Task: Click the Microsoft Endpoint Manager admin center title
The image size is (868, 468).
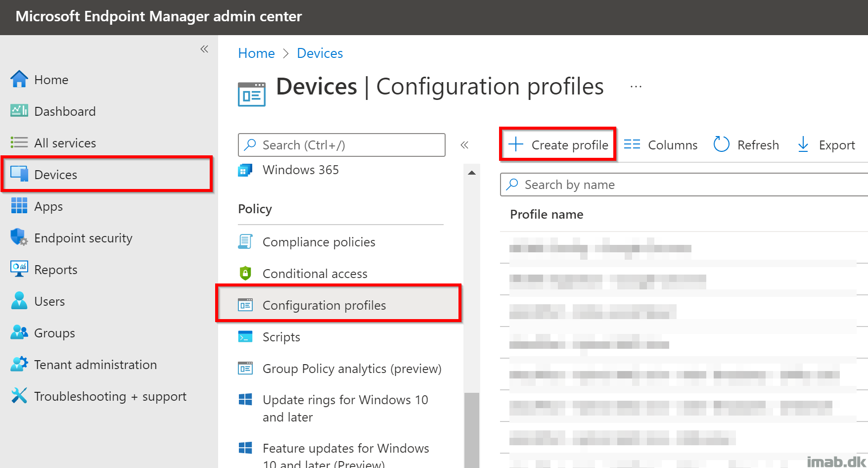Action: pos(159,16)
